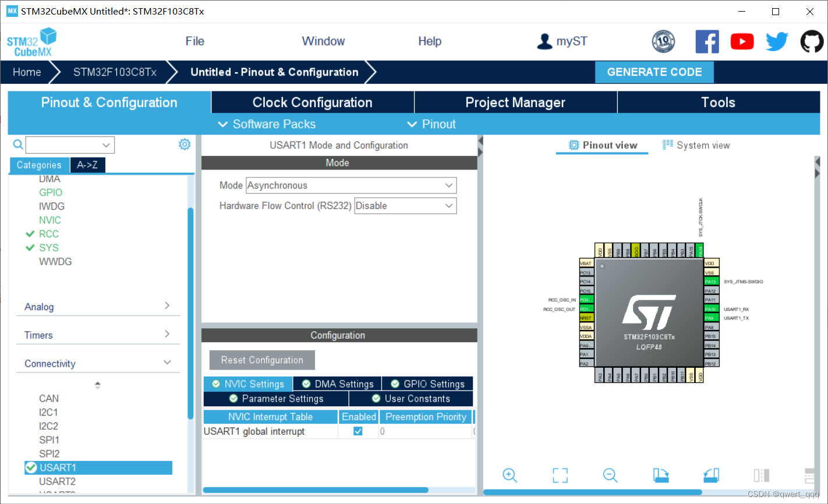Select the PA8 pin on chip
Screen dimensions: 828x504
pos(712,327)
